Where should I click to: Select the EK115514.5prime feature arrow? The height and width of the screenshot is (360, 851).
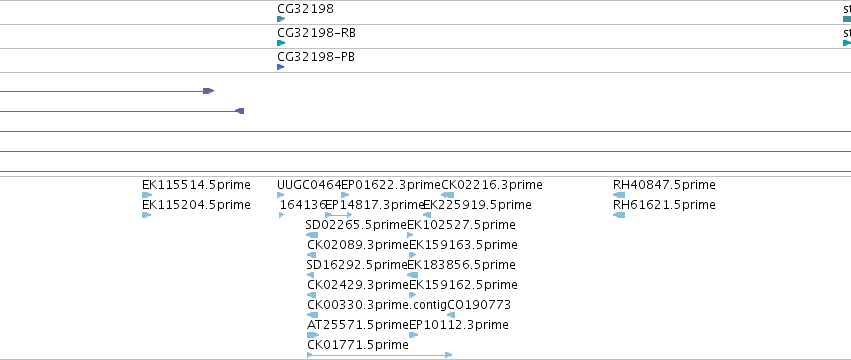point(147,195)
